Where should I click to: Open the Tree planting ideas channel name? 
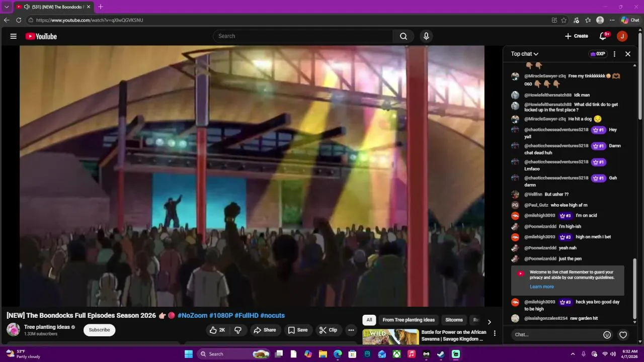pos(47,327)
